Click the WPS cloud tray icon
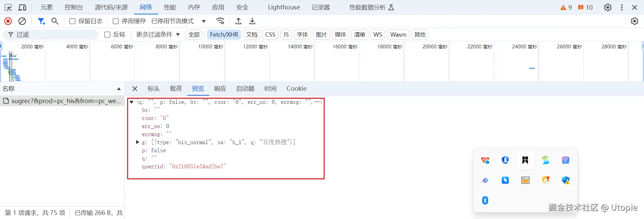This screenshot has width=644, height=219. pos(485,160)
